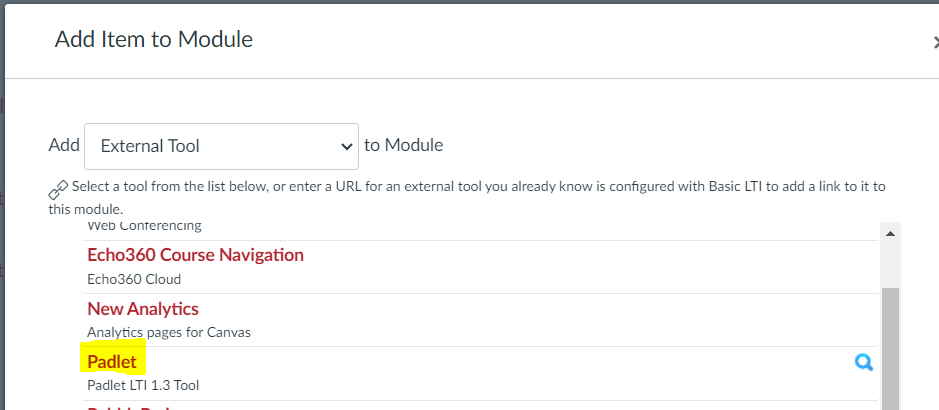Click the magnifier icon beside Padlet
Screen dimensions: 939x410
point(863,363)
